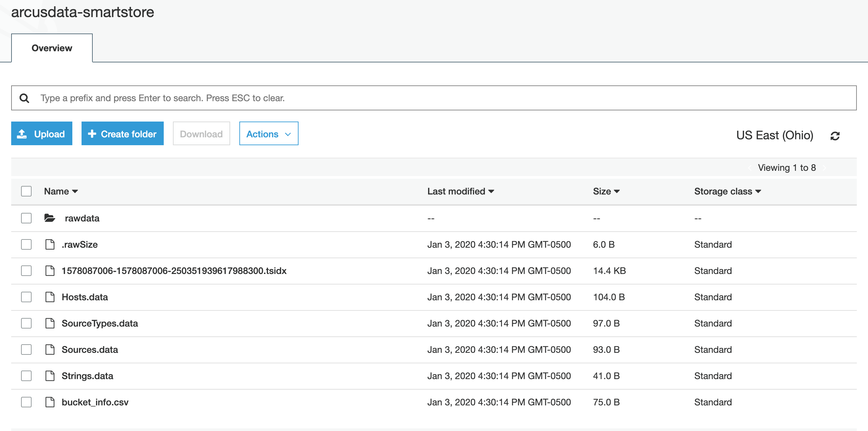Click the file icon beside Hosts.data
This screenshot has height=431, width=868.
[x=50, y=297]
